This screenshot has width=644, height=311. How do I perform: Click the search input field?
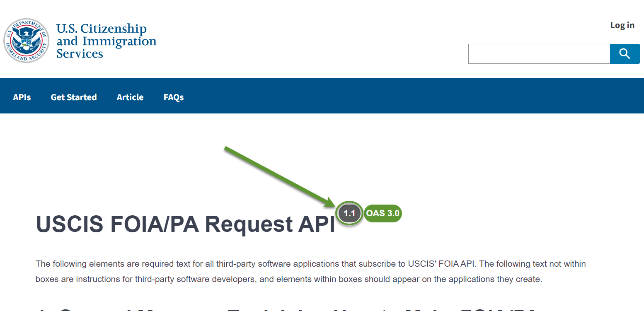pos(539,54)
